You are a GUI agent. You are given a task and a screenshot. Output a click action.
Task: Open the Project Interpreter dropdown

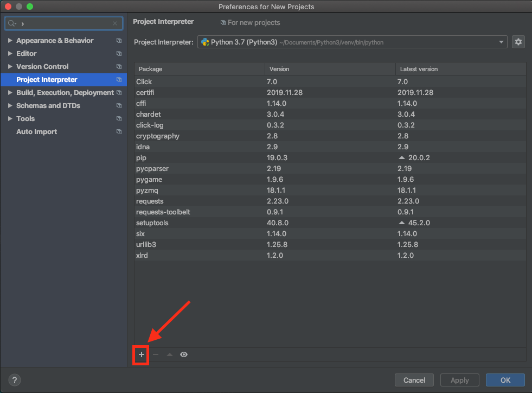click(x=352, y=42)
